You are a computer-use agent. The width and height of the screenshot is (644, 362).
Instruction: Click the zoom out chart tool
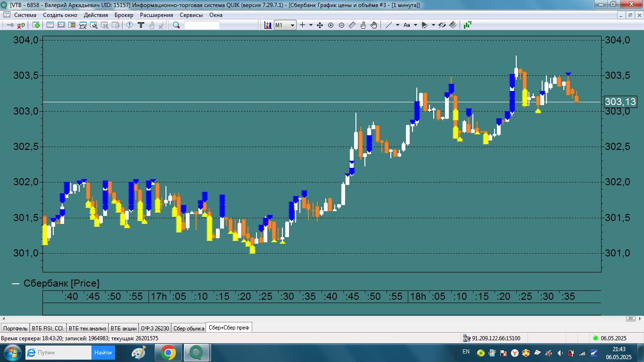341,25
